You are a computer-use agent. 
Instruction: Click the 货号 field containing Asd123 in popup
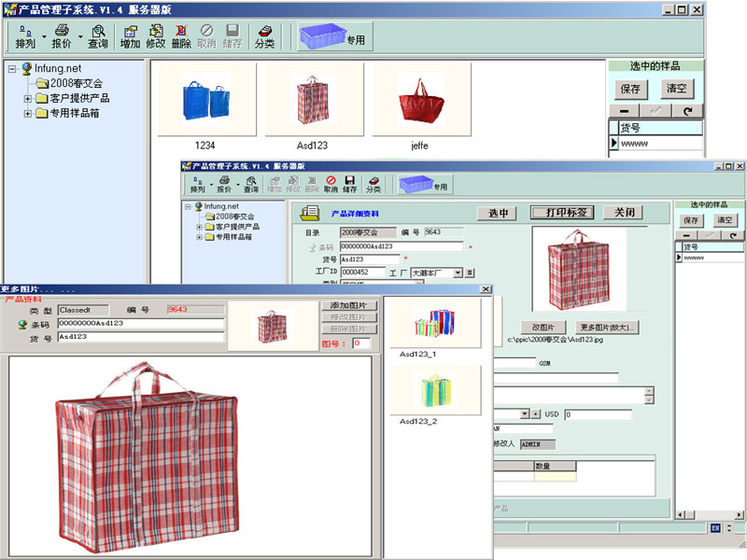(140, 337)
